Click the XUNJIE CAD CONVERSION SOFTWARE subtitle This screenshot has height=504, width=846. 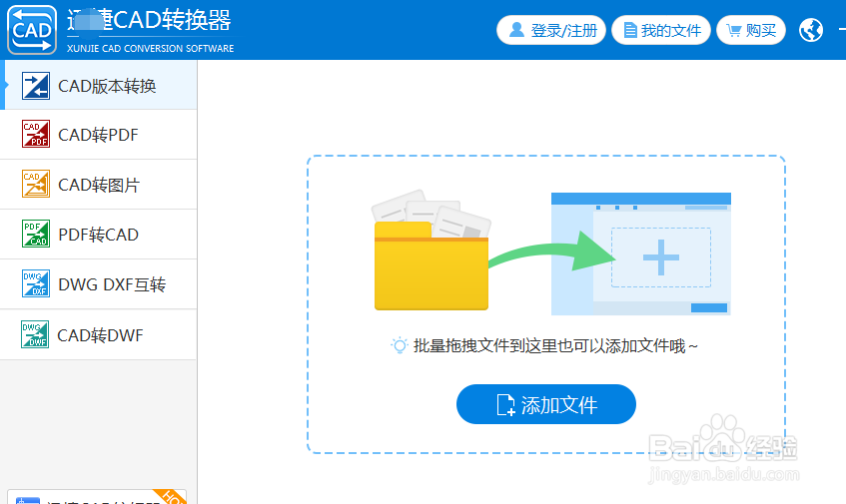(150, 48)
